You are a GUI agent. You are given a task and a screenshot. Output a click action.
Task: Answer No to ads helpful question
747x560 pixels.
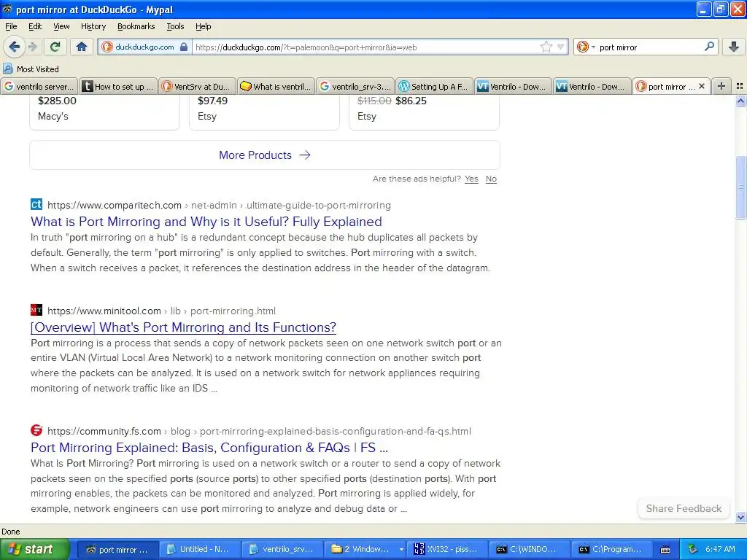pos(491,179)
